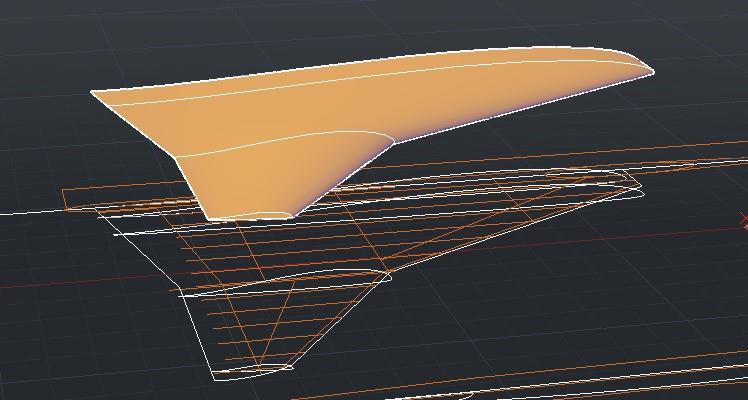Pick the bottom tip of the wireframe outline

[x=225, y=377]
